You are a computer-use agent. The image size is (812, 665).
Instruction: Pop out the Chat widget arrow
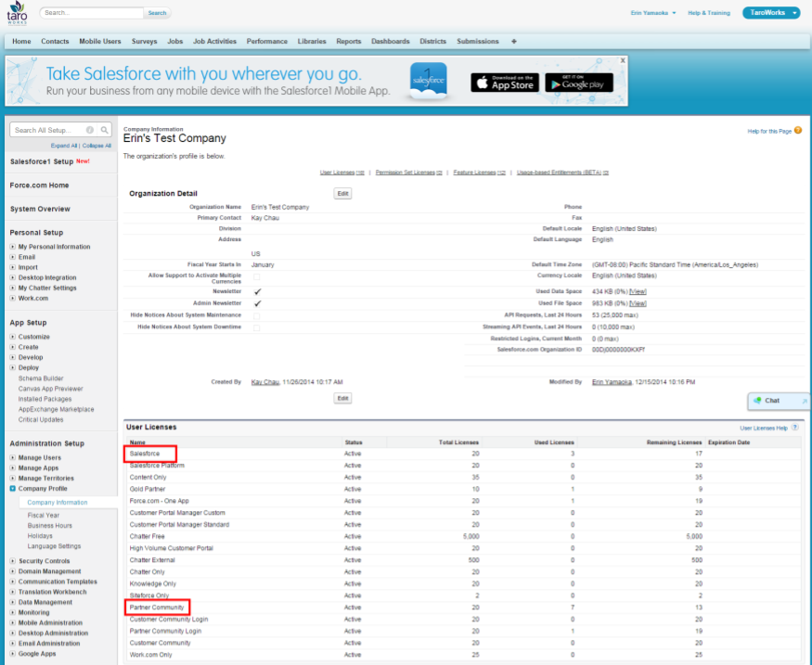click(805, 401)
